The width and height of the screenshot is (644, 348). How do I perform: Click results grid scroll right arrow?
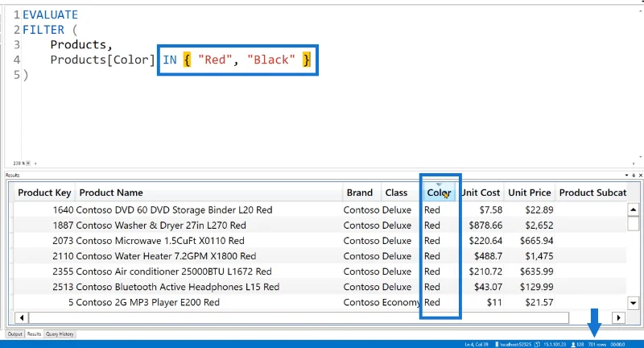point(618,317)
